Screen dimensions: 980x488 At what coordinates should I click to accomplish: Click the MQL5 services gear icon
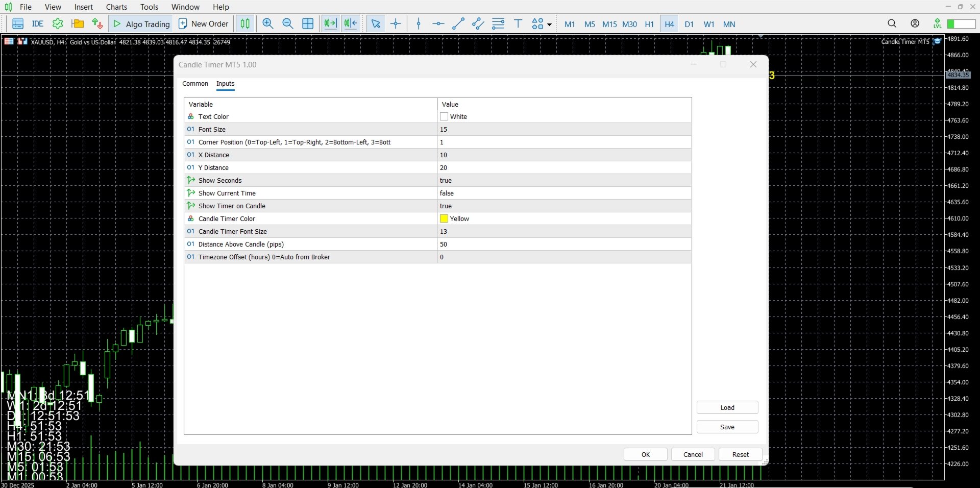pyautogui.click(x=58, y=24)
